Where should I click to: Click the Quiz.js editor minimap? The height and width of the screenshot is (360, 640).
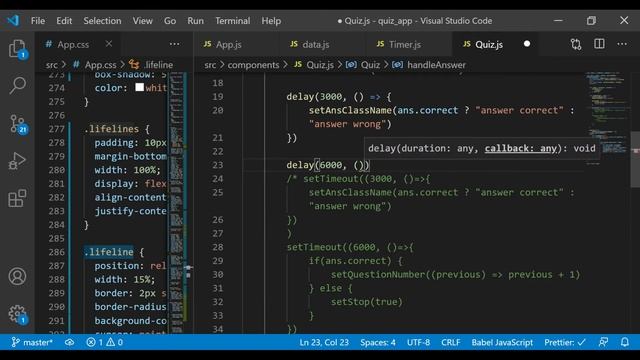[x=606, y=118]
